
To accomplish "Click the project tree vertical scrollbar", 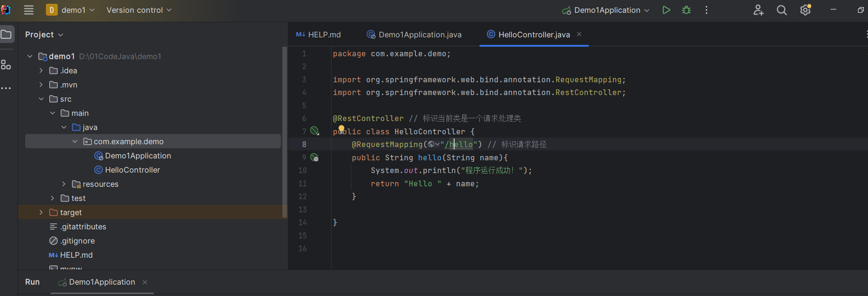I will pos(285,132).
